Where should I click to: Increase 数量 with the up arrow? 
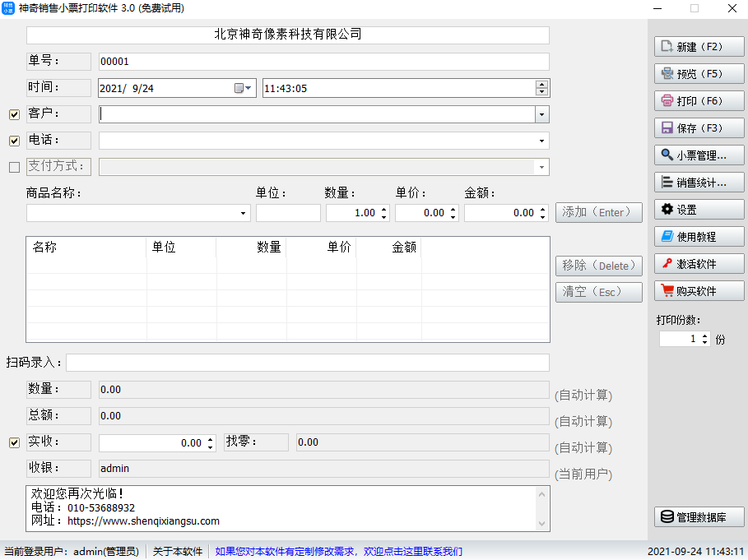(384, 209)
